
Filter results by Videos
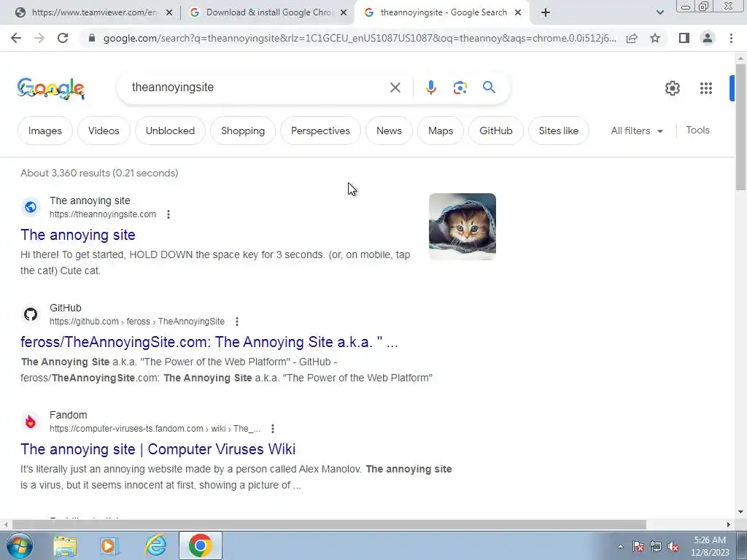pos(104,131)
